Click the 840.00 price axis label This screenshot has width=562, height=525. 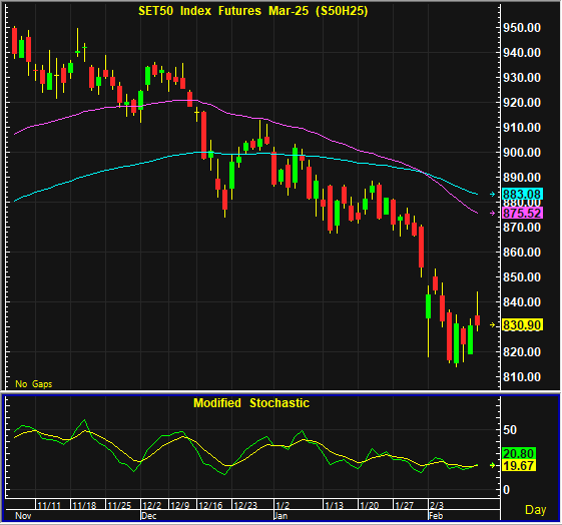(x=522, y=302)
